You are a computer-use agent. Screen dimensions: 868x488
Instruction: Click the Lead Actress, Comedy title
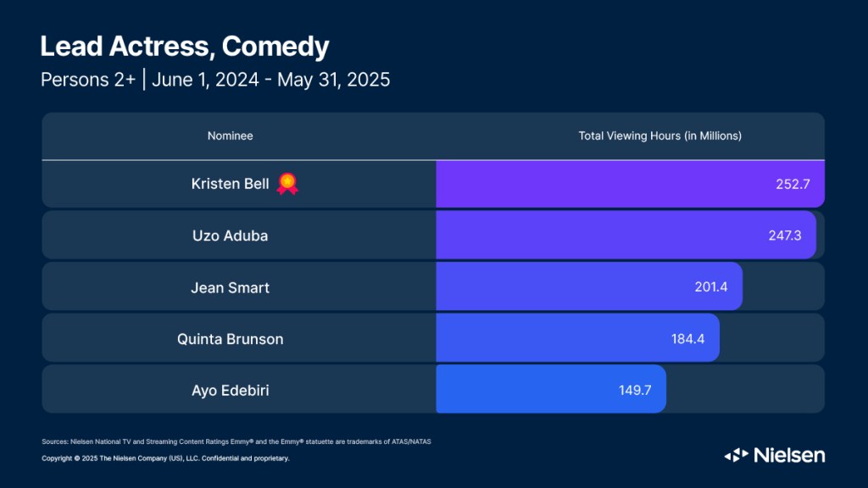coord(185,47)
